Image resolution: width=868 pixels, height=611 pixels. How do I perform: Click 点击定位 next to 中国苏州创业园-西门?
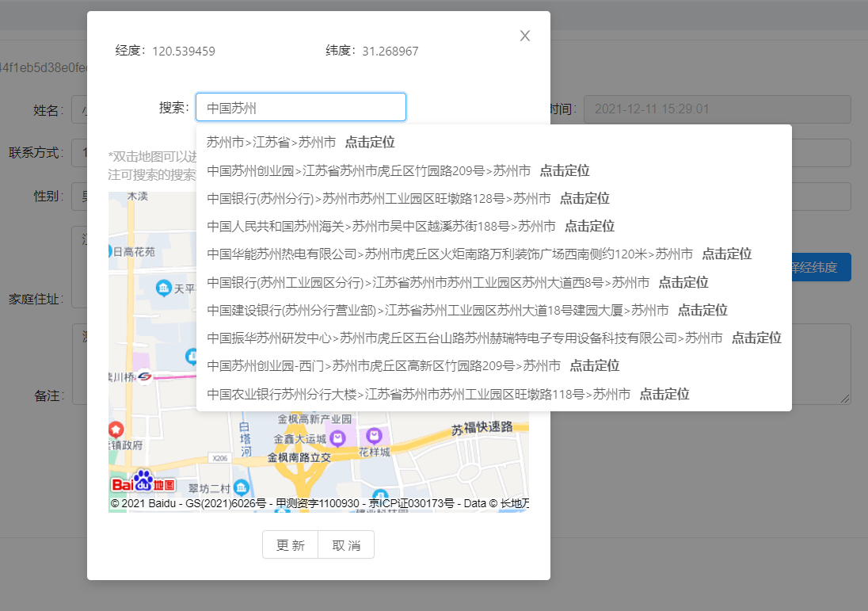(x=595, y=365)
